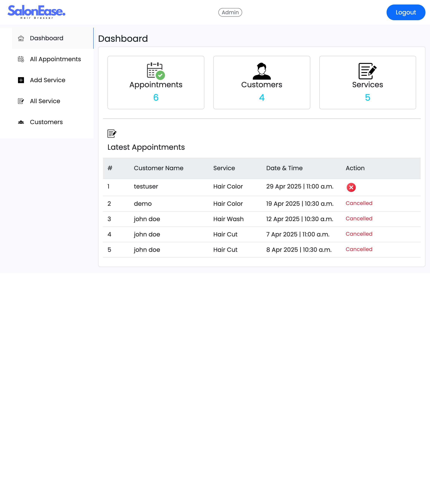Click the Add Service plus icon

pos(21,80)
